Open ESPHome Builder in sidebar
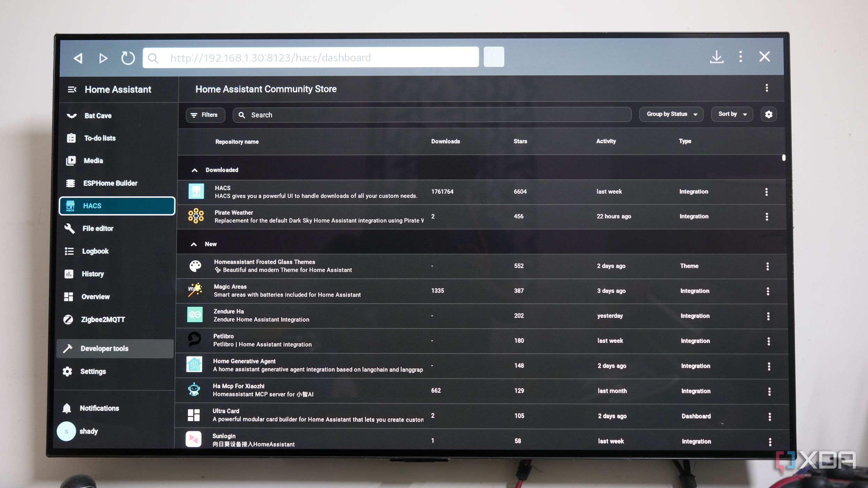 110,183
